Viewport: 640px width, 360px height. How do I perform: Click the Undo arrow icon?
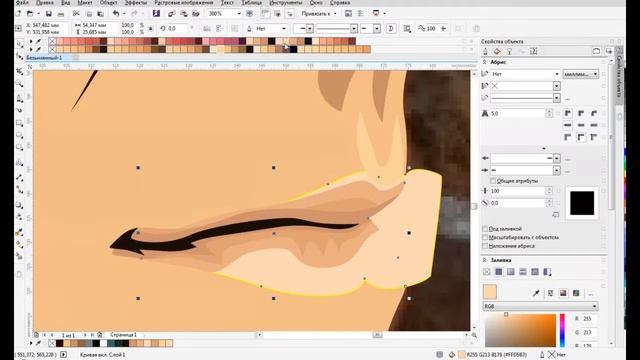click(x=116, y=13)
